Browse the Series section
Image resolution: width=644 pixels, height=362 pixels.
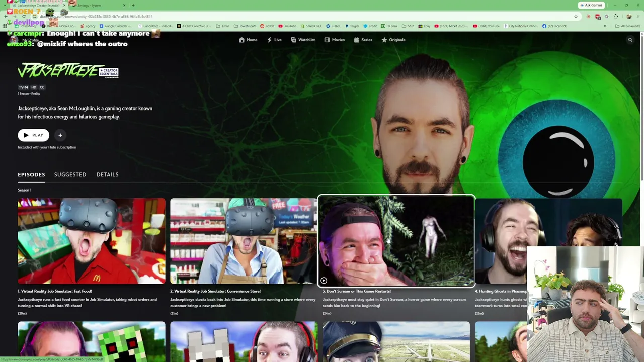click(x=363, y=40)
